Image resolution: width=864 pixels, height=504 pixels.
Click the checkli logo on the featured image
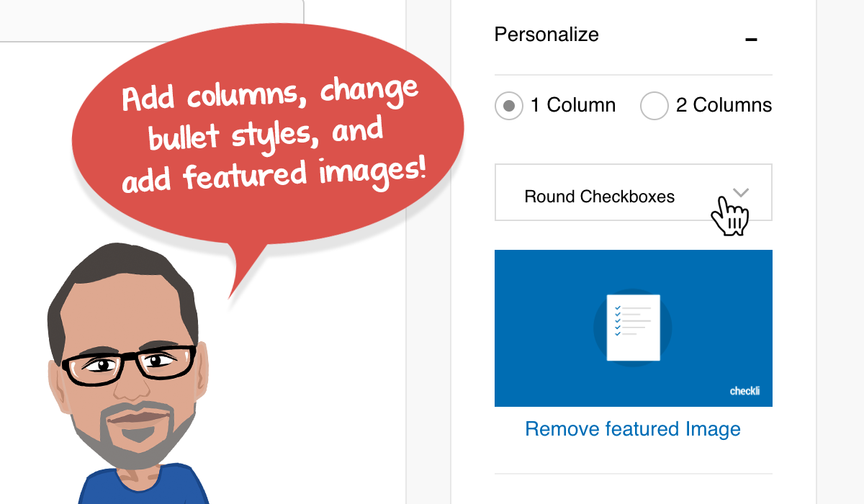point(744,392)
